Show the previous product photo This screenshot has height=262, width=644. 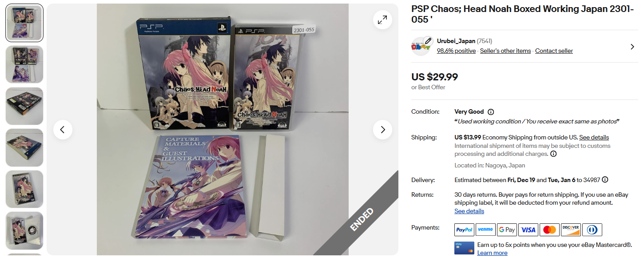(63, 130)
